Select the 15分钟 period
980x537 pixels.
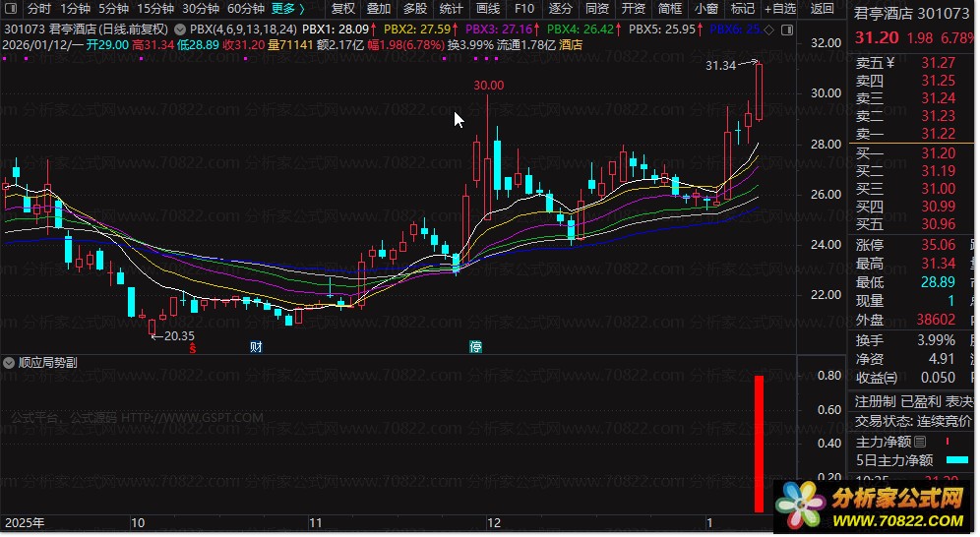coord(155,9)
